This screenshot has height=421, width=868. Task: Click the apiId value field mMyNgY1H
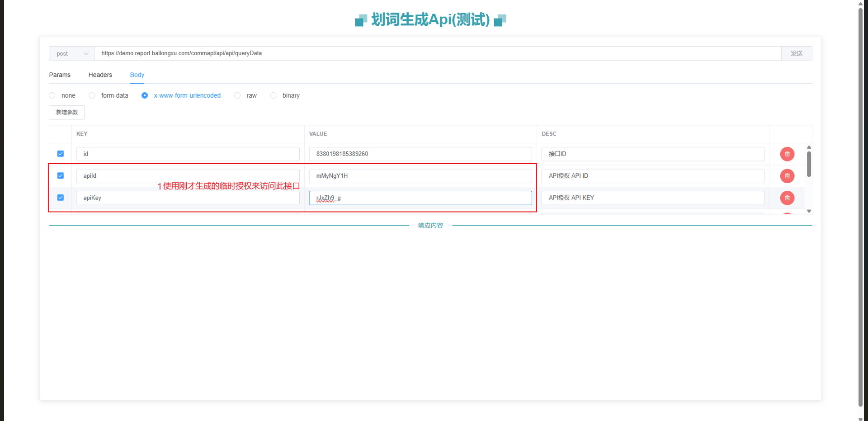[420, 176]
